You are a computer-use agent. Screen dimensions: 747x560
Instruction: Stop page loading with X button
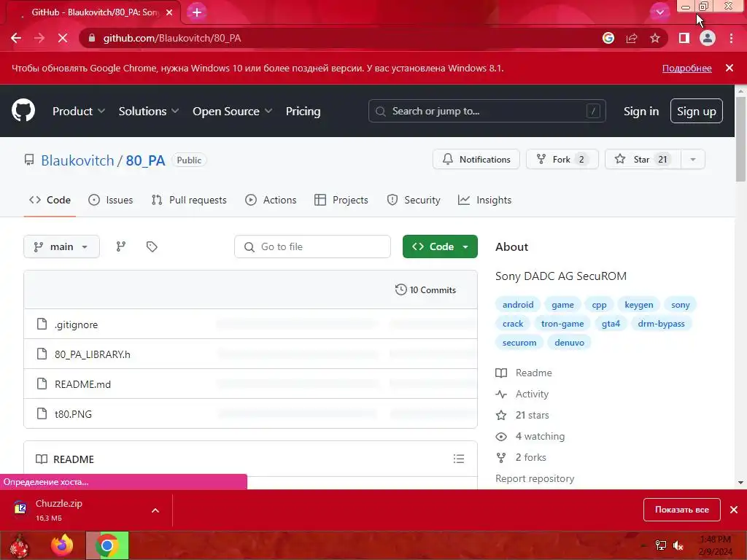pos(63,38)
